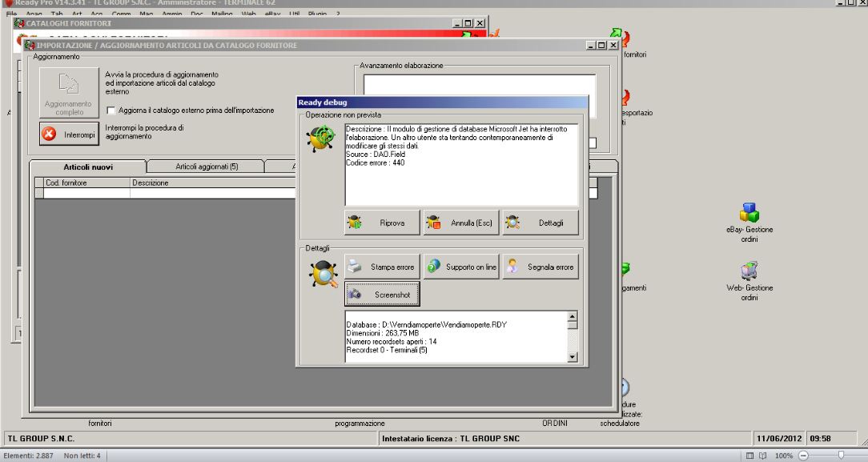The width and height of the screenshot is (868, 462).
Task: Click the Numero recordsets aperti : 14 line
Action: (392, 341)
